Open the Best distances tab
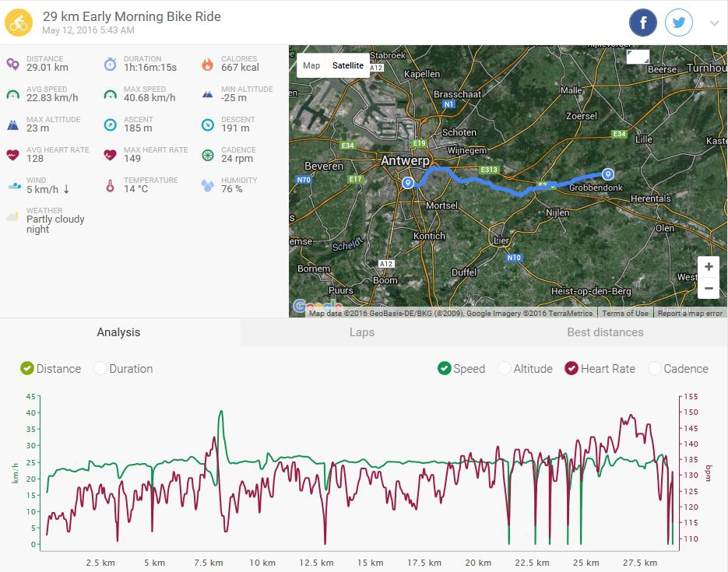 (606, 332)
